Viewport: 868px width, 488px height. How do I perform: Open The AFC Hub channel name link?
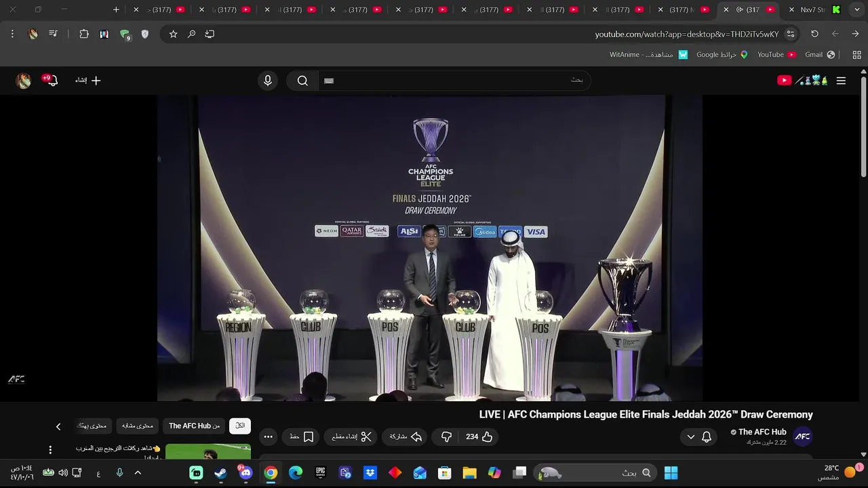coord(762,432)
